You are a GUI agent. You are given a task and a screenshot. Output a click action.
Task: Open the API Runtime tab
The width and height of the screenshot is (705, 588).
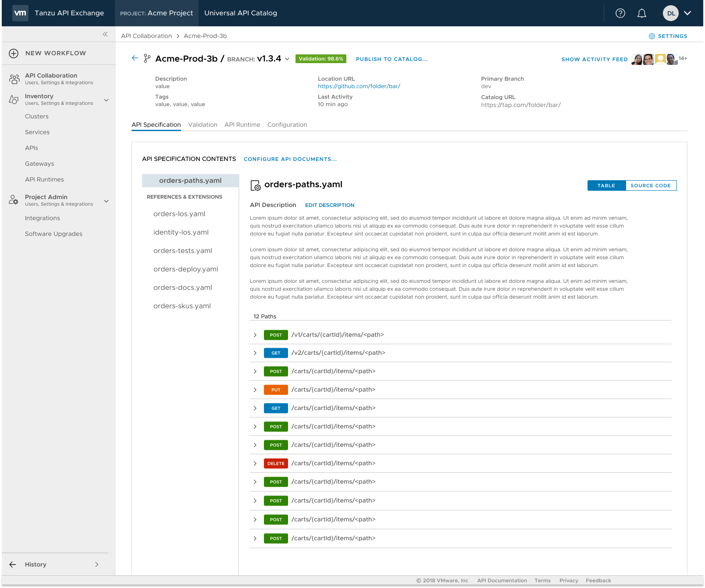click(242, 125)
